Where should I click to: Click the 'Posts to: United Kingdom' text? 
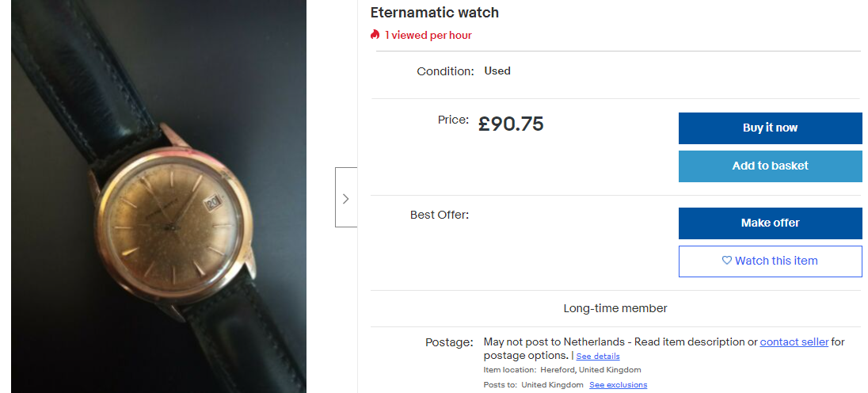(533, 385)
